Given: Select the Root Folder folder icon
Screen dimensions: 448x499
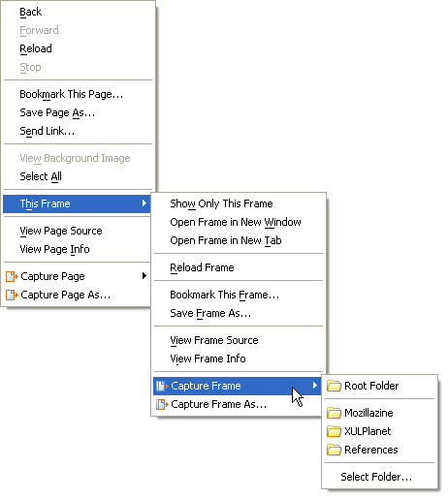Looking at the screenshot, I should point(334,386).
